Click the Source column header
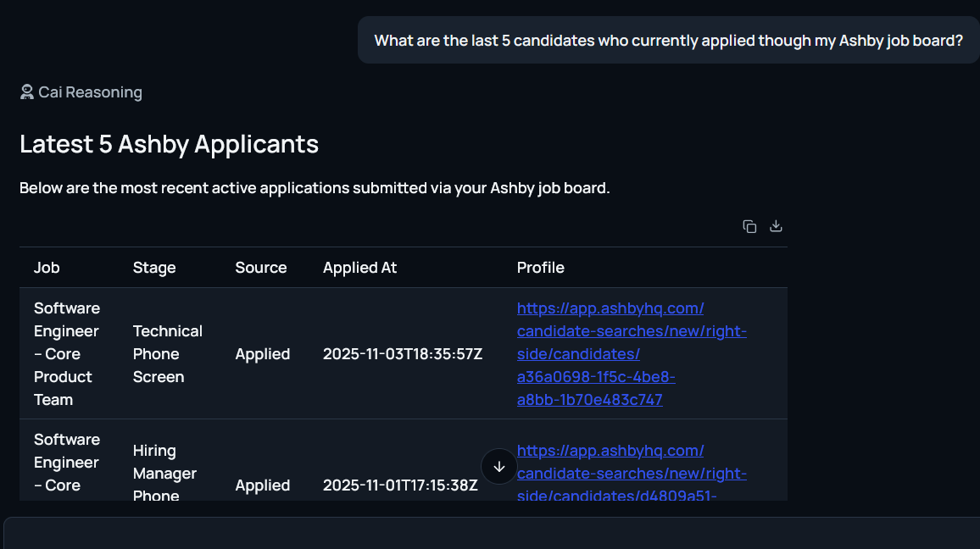The image size is (980, 549). point(261,268)
